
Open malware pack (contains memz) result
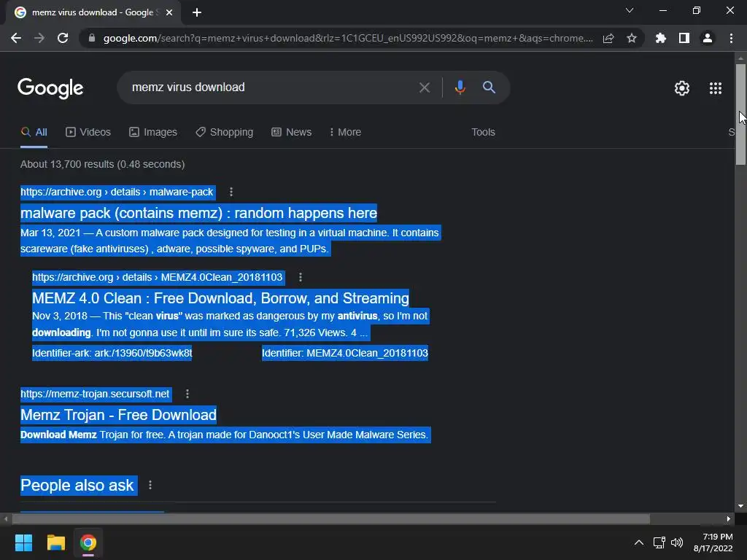click(x=198, y=213)
